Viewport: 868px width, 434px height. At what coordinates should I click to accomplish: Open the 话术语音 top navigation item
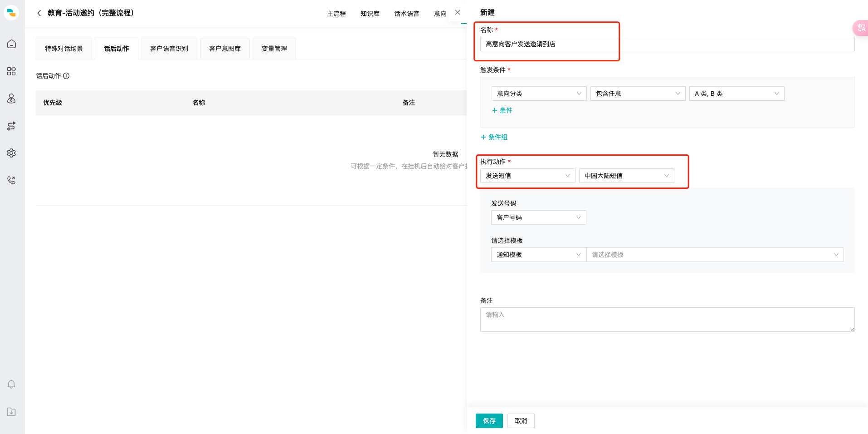tap(407, 14)
